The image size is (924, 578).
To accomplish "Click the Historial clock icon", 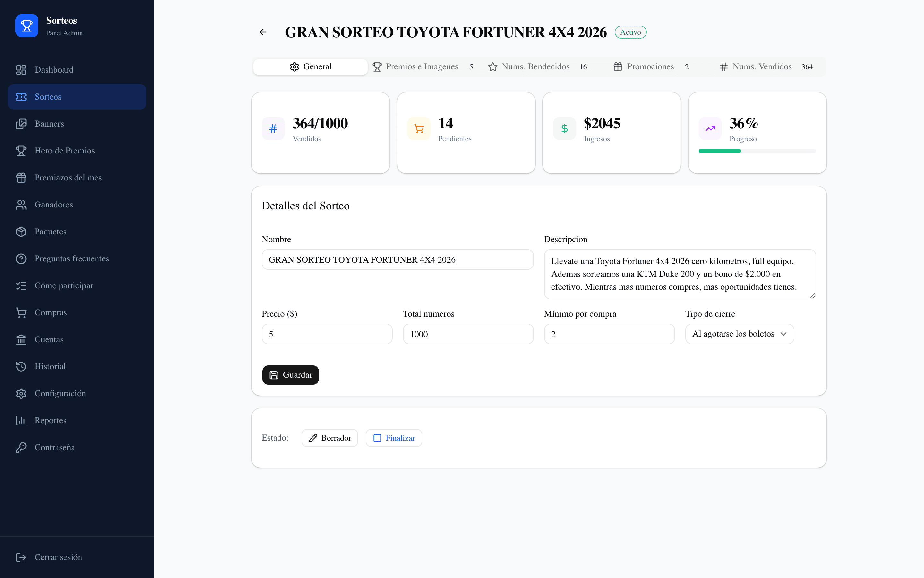I will [21, 367].
